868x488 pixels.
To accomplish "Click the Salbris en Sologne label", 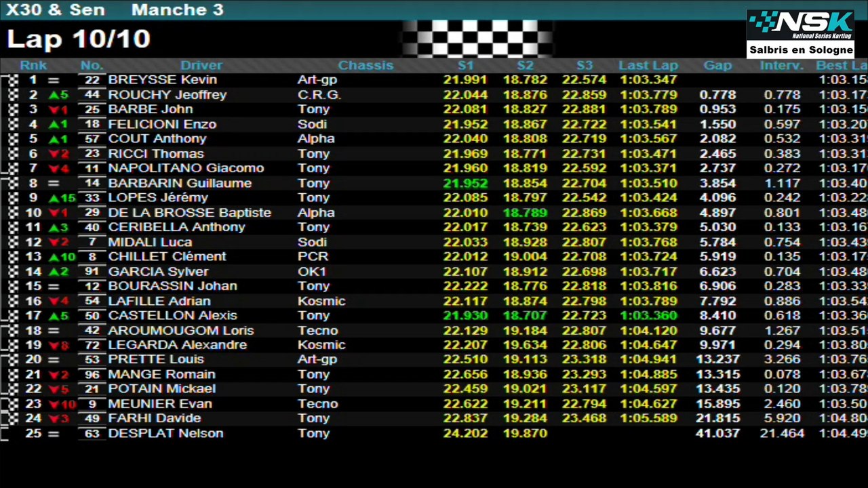I will (801, 50).
